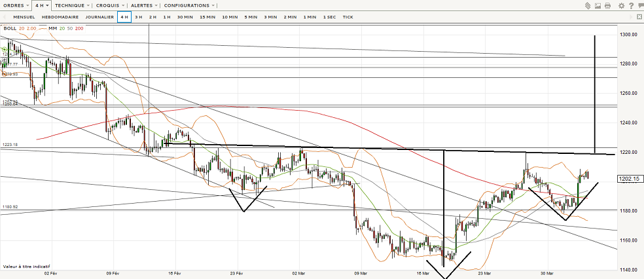This screenshot has height=279, width=644.
Task: Choose the HEBDOMADAIRE timeframe
Action: point(59,17)
